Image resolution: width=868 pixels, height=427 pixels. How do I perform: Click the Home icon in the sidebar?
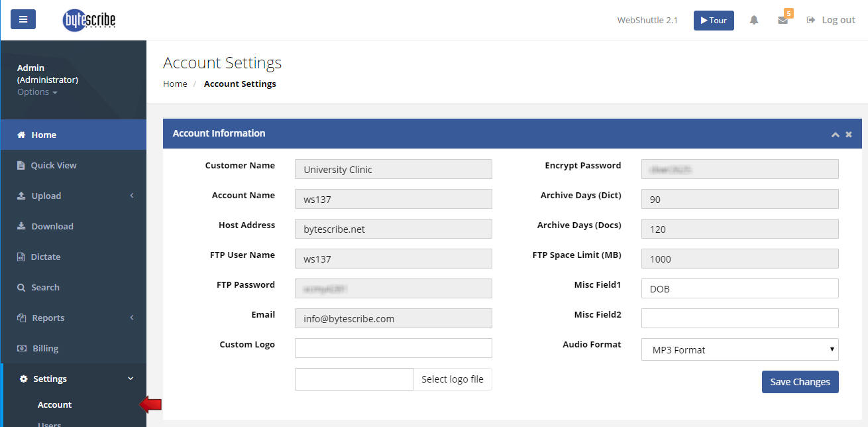(21, 135)
